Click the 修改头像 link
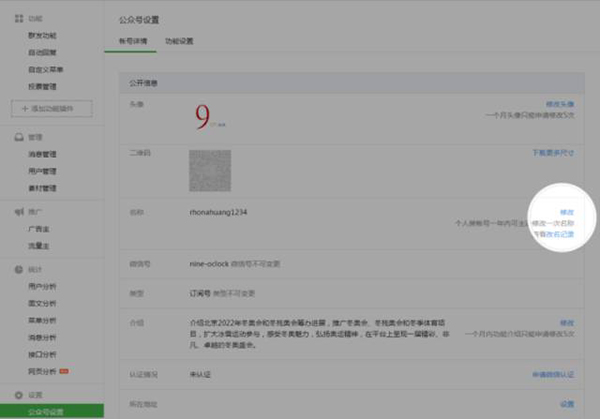This screenshot has width=600, height=419. coord(559,104)
